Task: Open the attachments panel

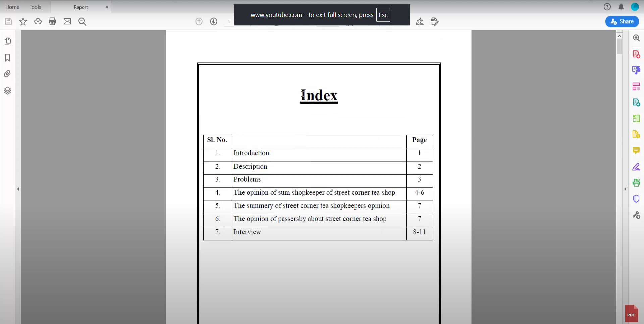Action: 7,74
